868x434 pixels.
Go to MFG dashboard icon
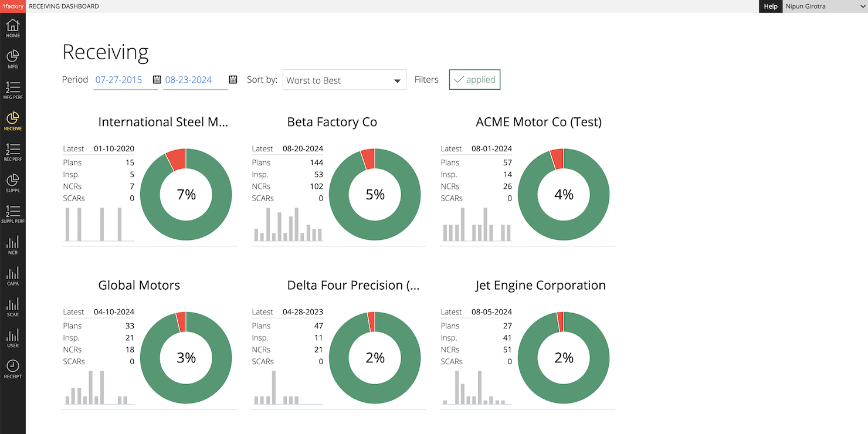[x=12, y=59]
